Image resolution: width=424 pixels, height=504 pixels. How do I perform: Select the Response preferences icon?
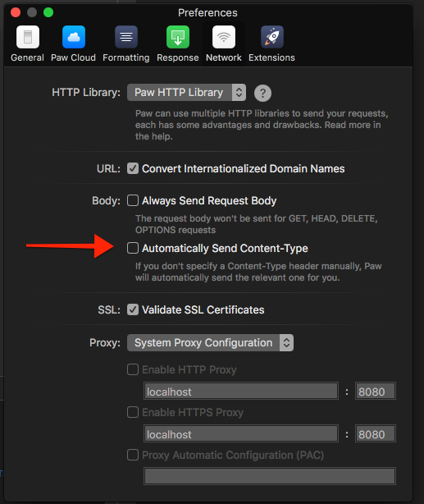point(178,37)
